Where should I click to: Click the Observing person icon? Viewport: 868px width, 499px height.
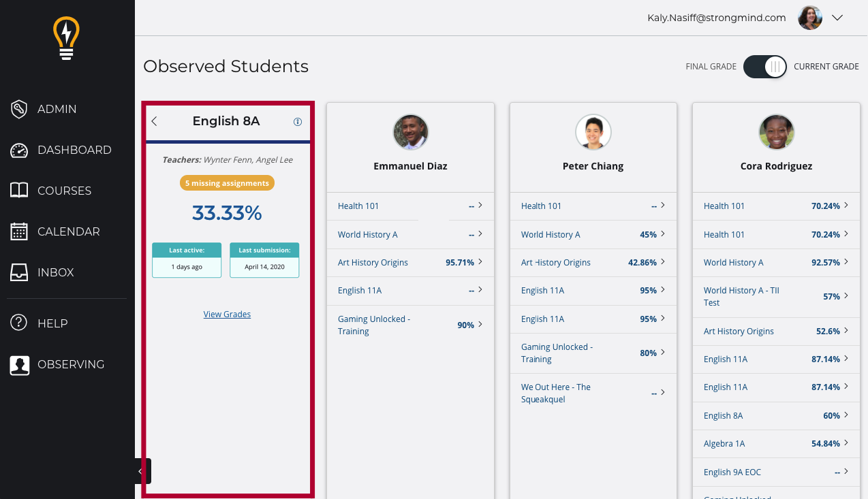[19, 365]
